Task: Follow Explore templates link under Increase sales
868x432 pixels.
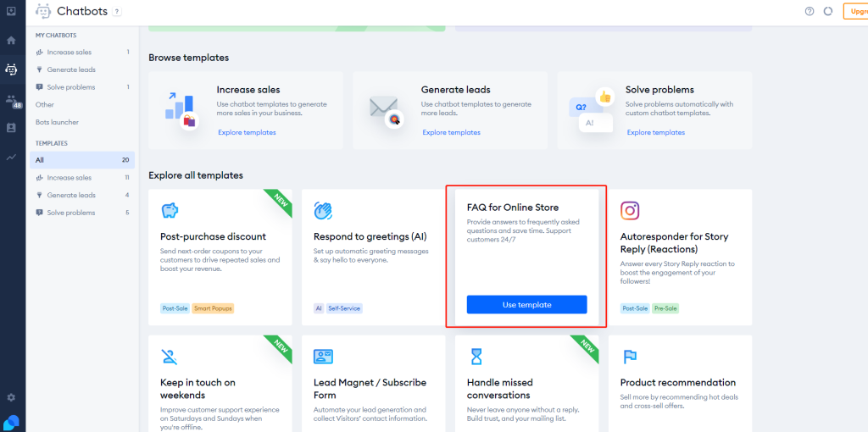Action: point(247,132)
